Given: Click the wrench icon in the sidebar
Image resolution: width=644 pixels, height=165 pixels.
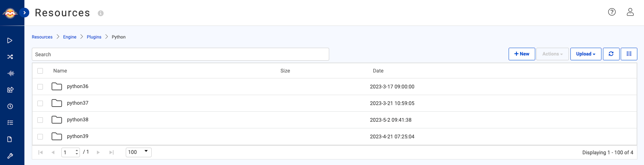Looking at the screenshot, I should pyautogui.click(x=10, y=156).
